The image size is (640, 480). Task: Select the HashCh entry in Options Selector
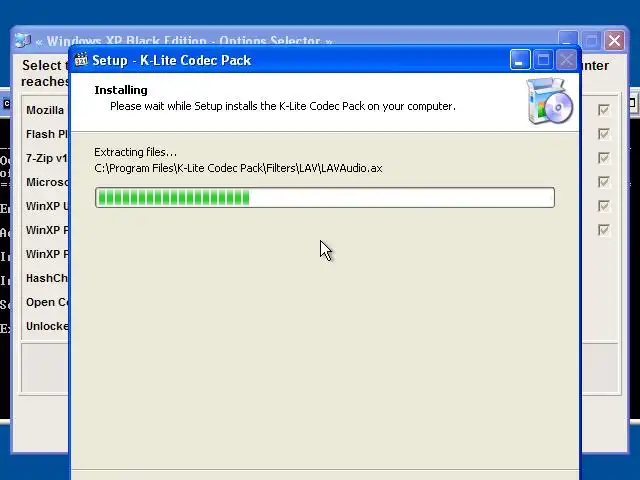[47, 278]
